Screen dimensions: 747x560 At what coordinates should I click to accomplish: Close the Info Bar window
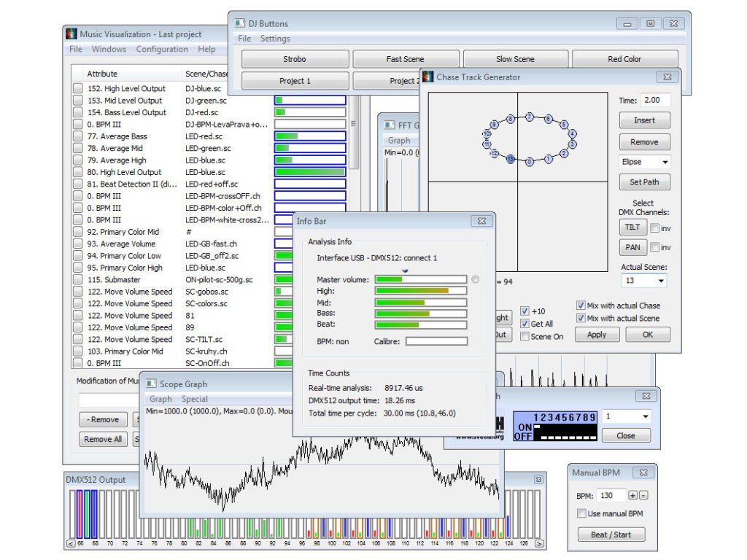pyautogui.click(x=481, y=221)
